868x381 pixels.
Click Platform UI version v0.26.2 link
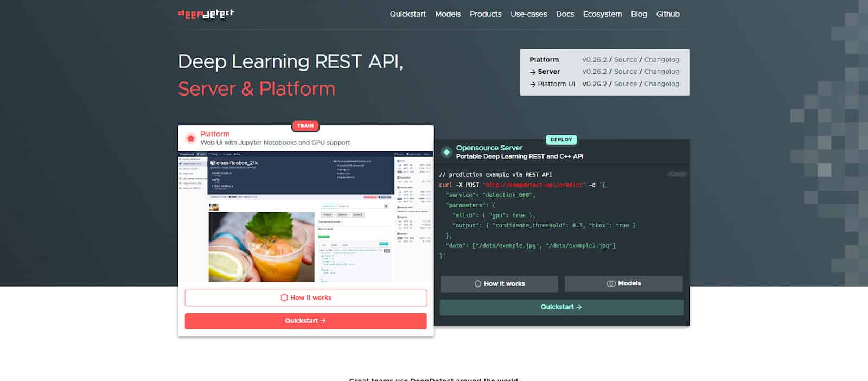pyautogui.click(x=595, y=84)
